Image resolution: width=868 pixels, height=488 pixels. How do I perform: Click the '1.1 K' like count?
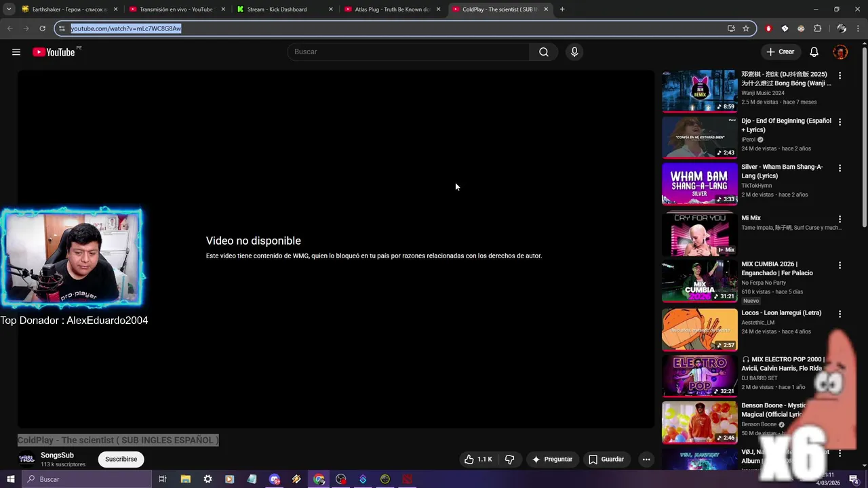pyautogui.click(x=485, y=460)
